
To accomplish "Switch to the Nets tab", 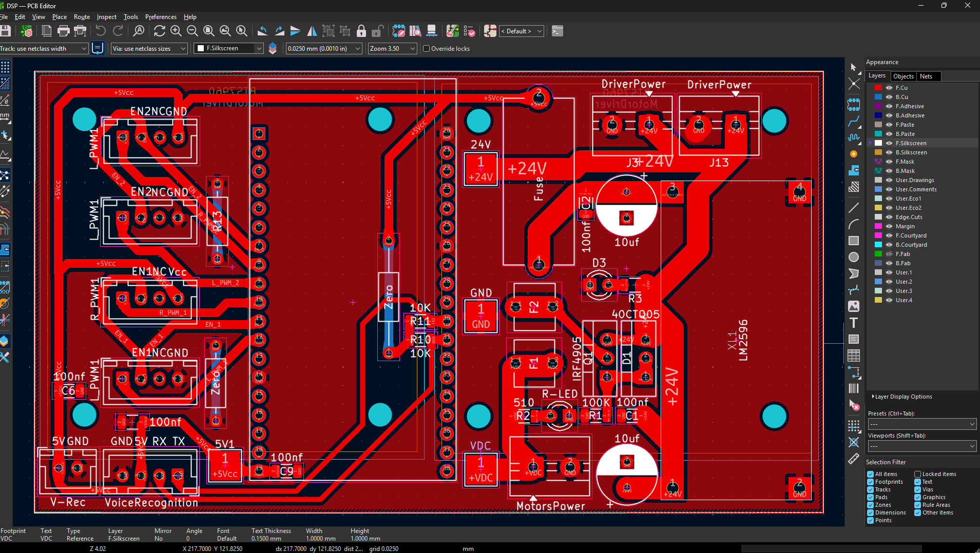I will (x=926, y=76).
